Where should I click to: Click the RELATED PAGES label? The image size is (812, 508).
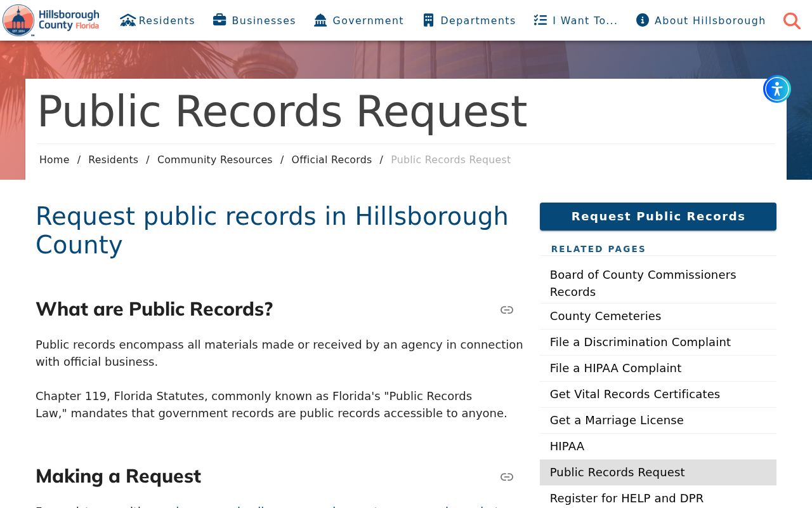tap(598, 249)
